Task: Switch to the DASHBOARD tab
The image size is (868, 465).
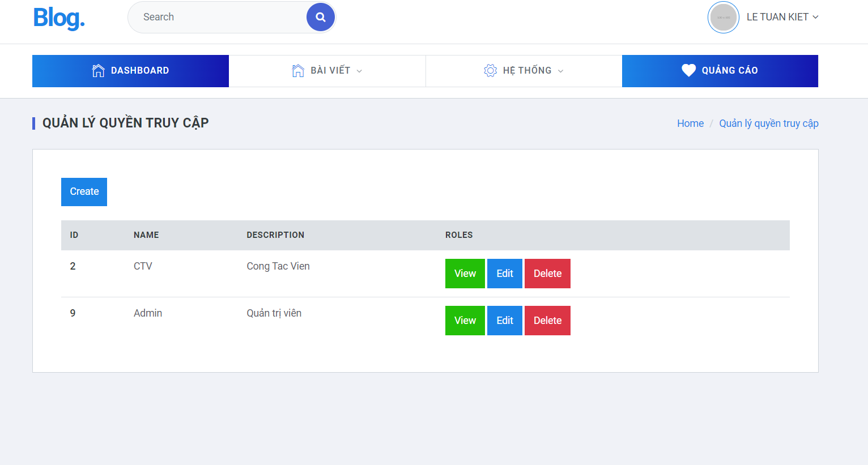Action: tap(130, 70)
